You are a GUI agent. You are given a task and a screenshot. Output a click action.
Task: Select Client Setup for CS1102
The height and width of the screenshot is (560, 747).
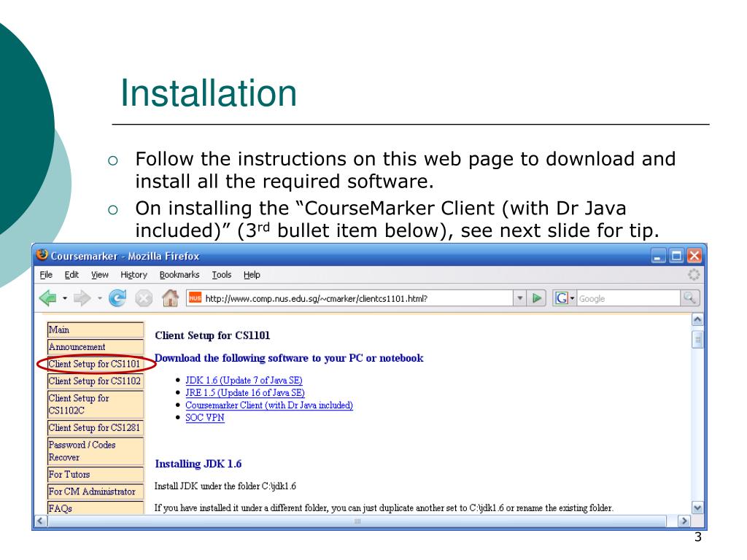96,381
